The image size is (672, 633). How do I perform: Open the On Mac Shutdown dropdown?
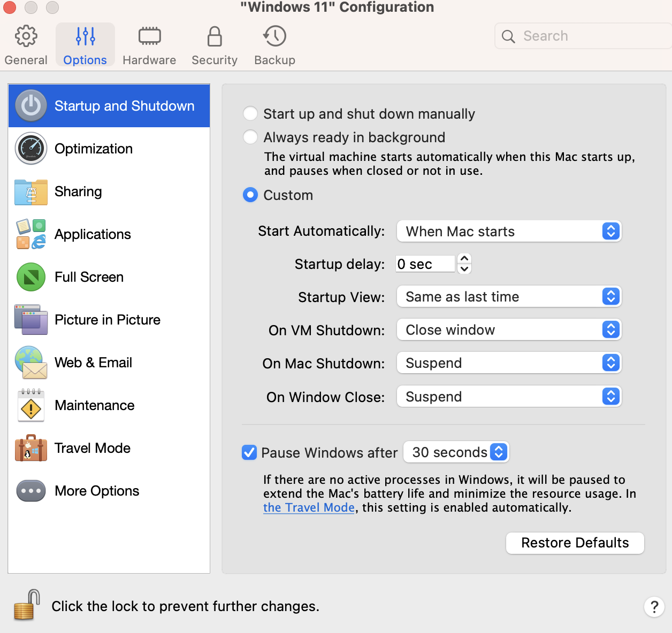tap(509, 363)
